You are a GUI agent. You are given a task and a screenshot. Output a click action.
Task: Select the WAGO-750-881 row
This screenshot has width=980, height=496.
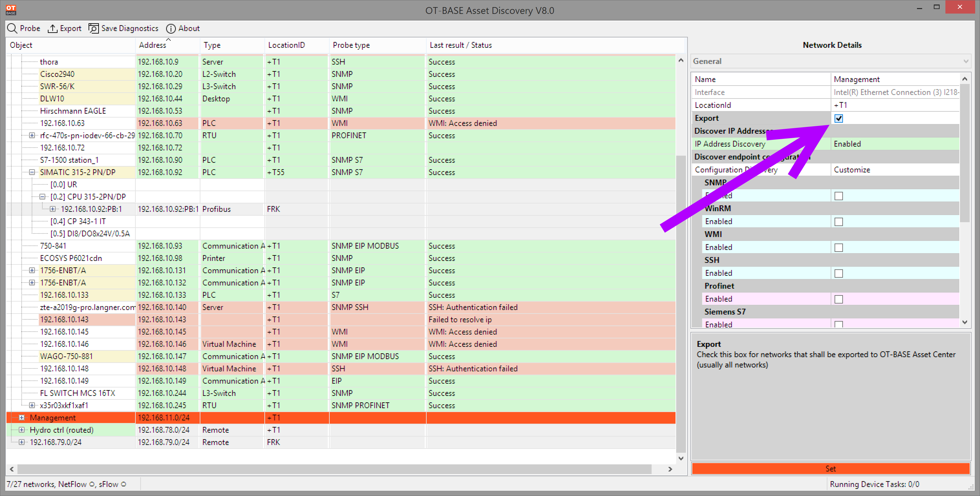click(340, 356)
